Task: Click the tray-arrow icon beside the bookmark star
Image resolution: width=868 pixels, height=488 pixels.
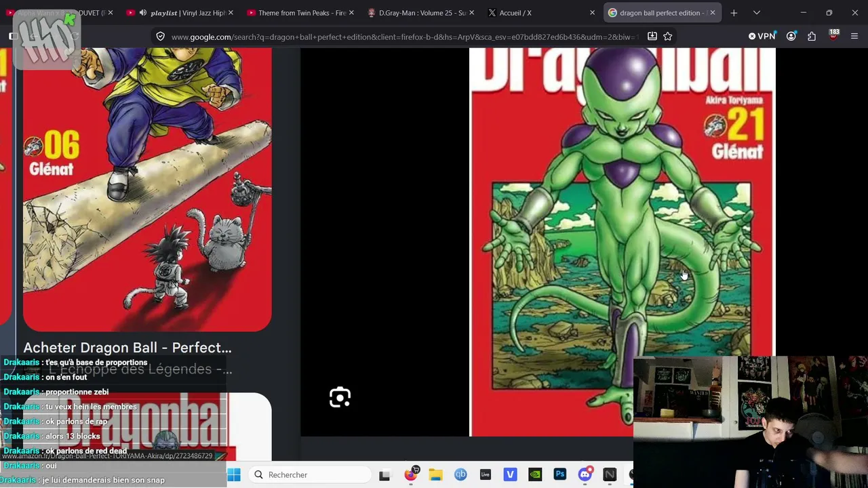Action: [x=652, y=36]
